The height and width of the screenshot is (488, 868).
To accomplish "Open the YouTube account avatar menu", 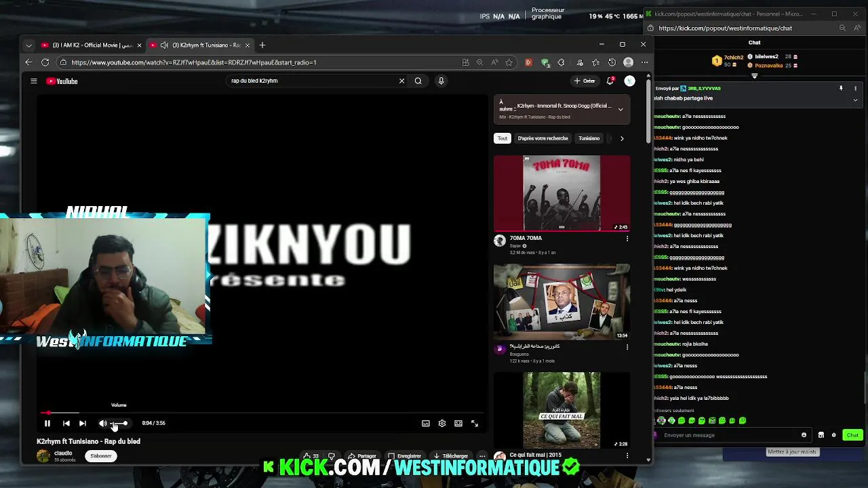I will [x=630, y=81].
